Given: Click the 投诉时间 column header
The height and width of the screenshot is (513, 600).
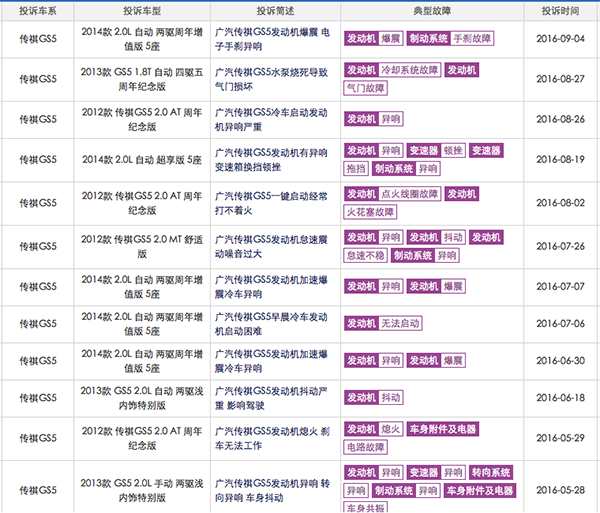Looking at the screenshot, I should click(x=559, y=10).
